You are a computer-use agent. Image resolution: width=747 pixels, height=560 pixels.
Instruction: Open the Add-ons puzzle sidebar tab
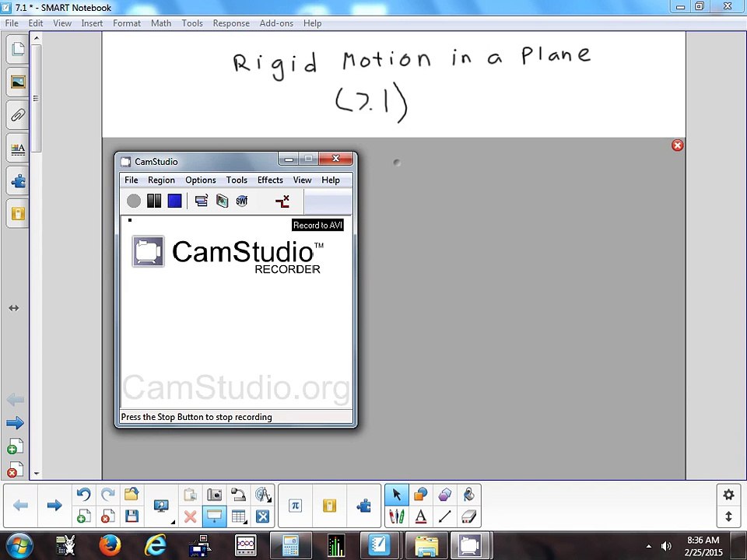(18, 181)
